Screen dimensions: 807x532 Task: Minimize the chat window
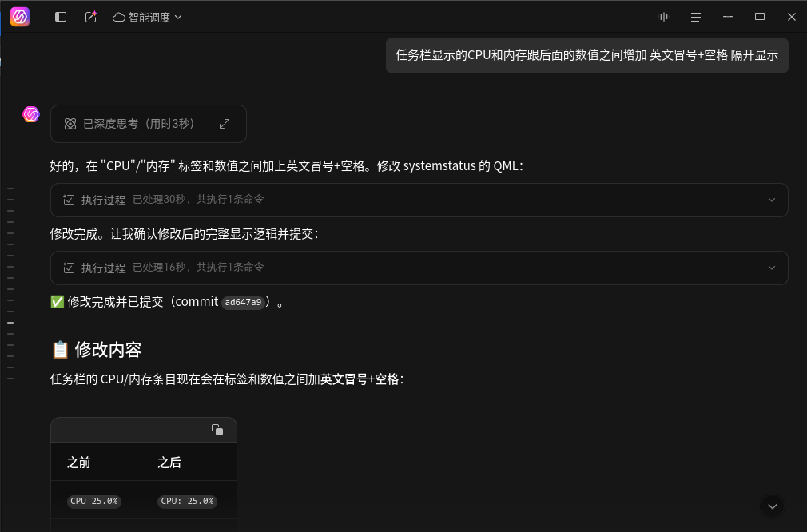pos(728,17)
